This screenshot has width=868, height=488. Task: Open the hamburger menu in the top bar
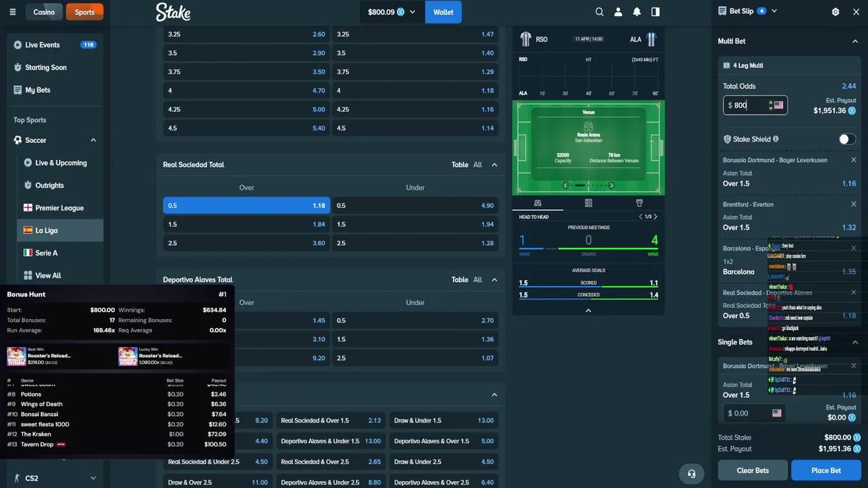pos(12,12)
